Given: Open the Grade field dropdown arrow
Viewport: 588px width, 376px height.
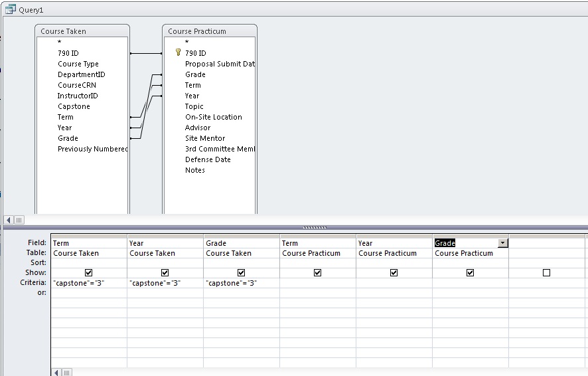Looking at the screenshot, I should pyautogui.click(x=502, y=243).
